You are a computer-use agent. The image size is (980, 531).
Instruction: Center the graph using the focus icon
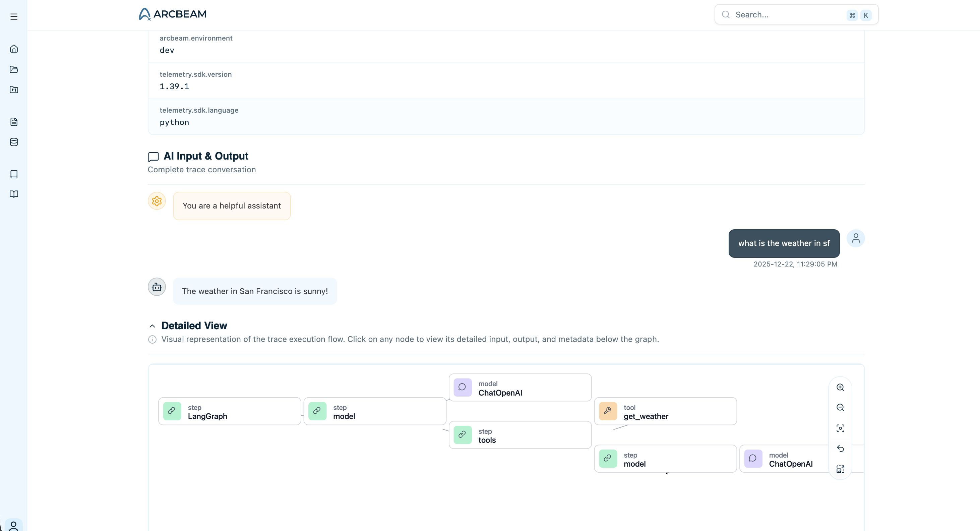[x=840, y=428]
